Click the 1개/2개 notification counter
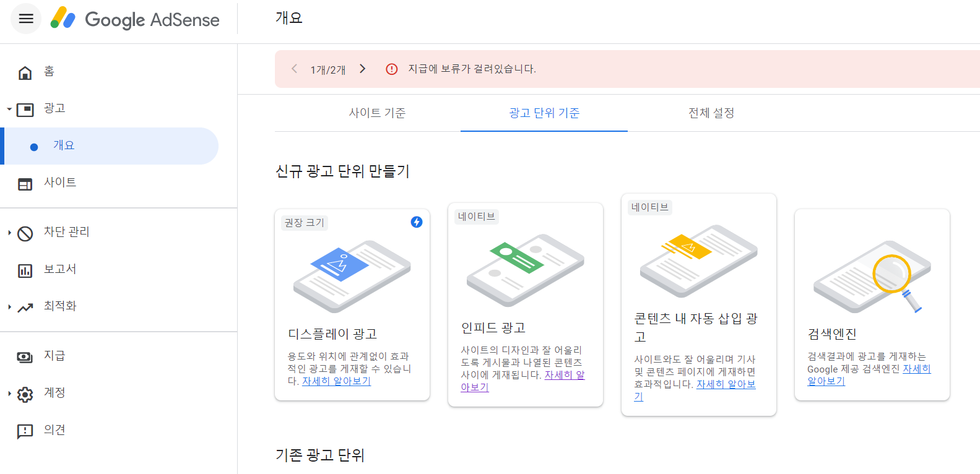This screenshot has height=474, width=980. (328, 69)
